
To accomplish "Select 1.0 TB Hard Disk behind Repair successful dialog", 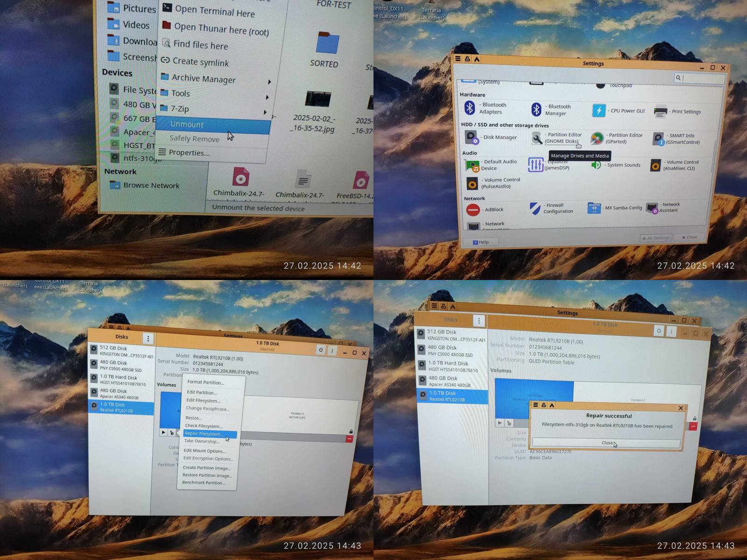I will [452, 366].
